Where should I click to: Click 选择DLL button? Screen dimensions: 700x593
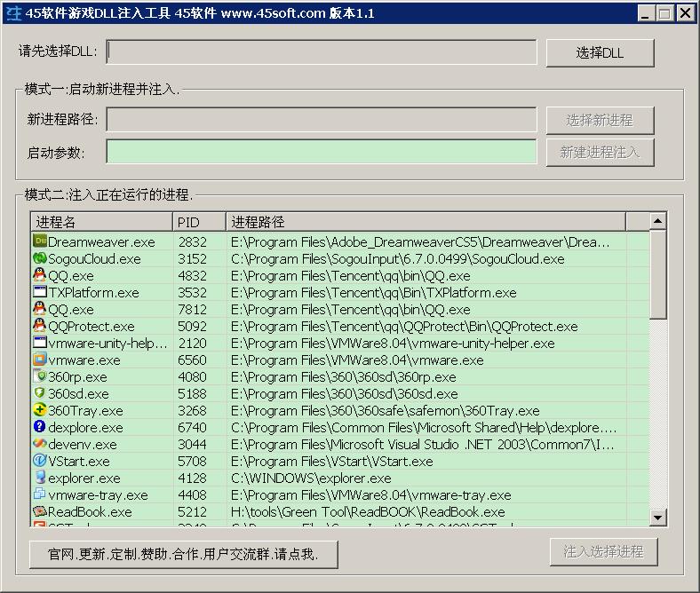coord(600,53)
